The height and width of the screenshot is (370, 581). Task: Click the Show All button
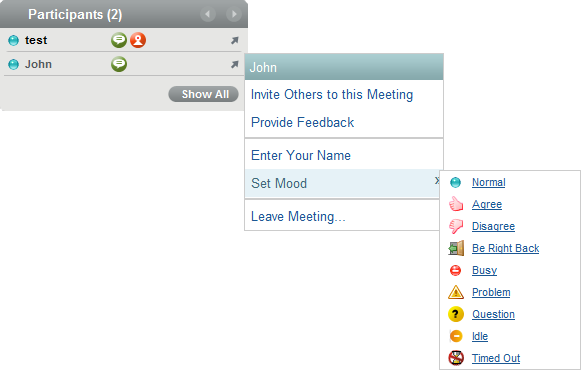click(x=203, y=94)
